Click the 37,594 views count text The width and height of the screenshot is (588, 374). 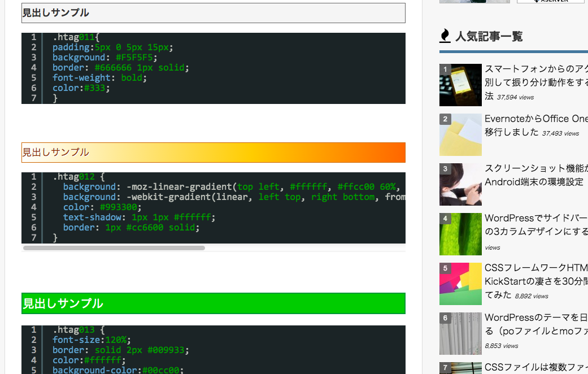pos(515,97)
